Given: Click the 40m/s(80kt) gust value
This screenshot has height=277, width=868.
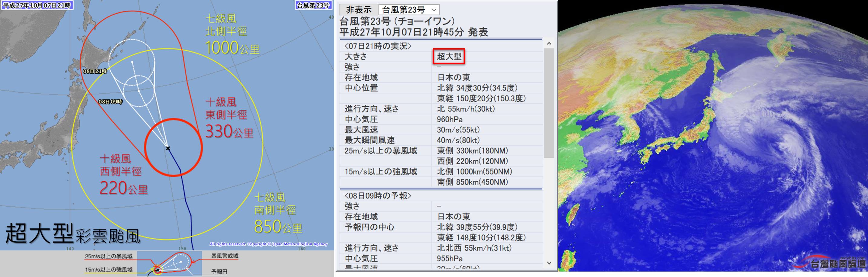Looking at the screenshot, I should point(458,140).
